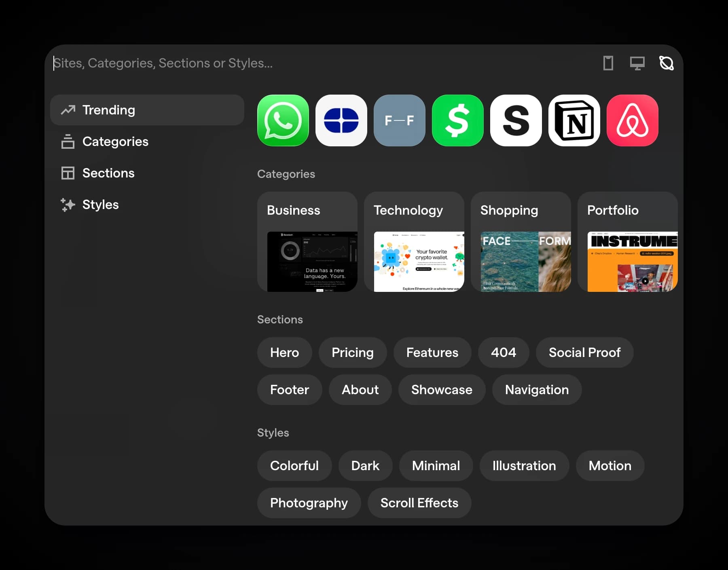Choose the Hero section chip

tap(285, 353)
